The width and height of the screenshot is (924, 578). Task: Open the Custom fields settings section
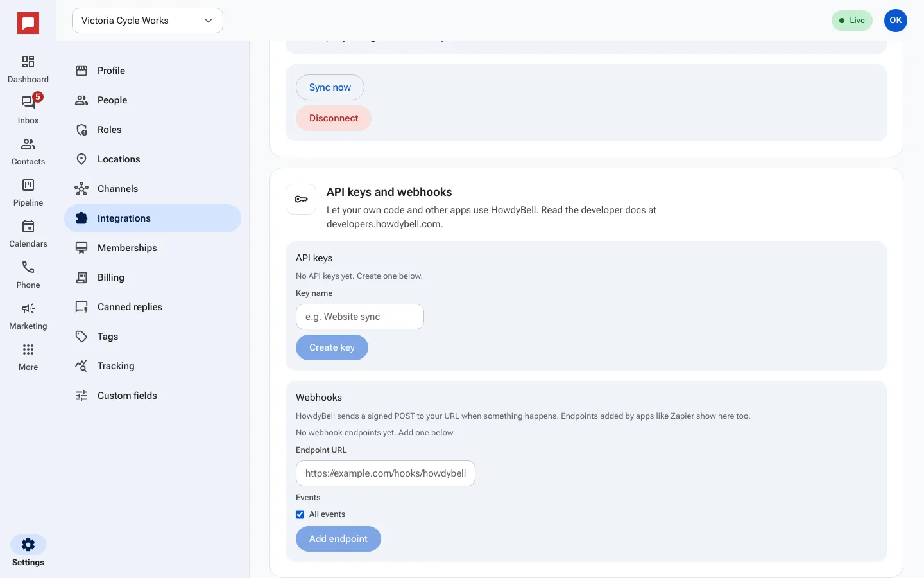pos(153,396)
